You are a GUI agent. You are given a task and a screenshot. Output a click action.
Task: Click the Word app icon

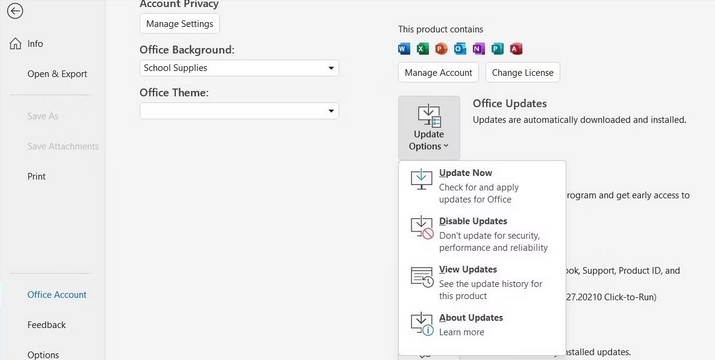tap(404, 49)
